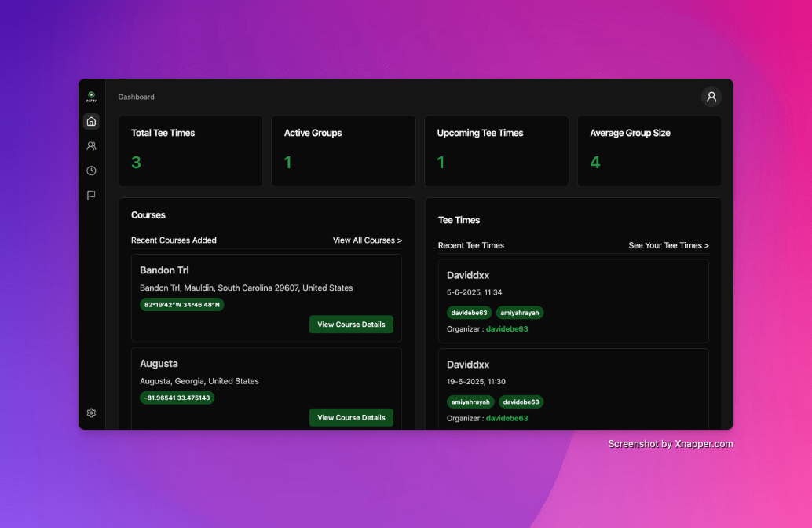Screen dimensions: 812x528
Task: Click the Average Group Size card
Action: [x=649, y=151]
